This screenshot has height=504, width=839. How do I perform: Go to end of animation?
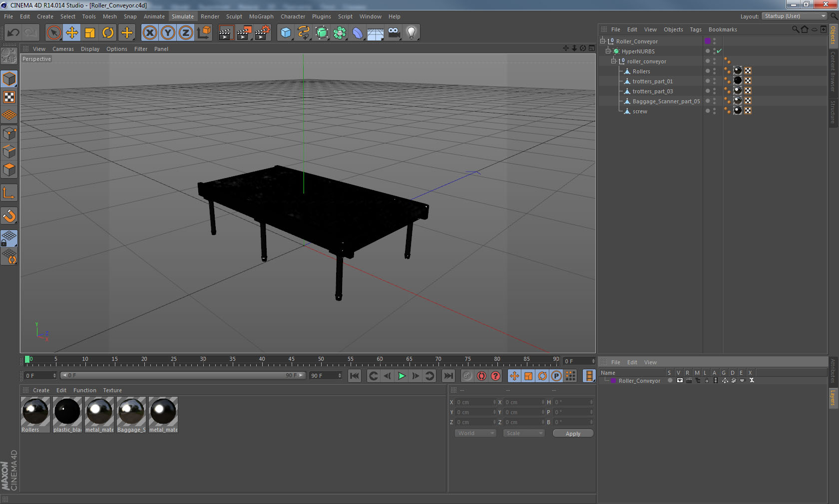point(448,376)
